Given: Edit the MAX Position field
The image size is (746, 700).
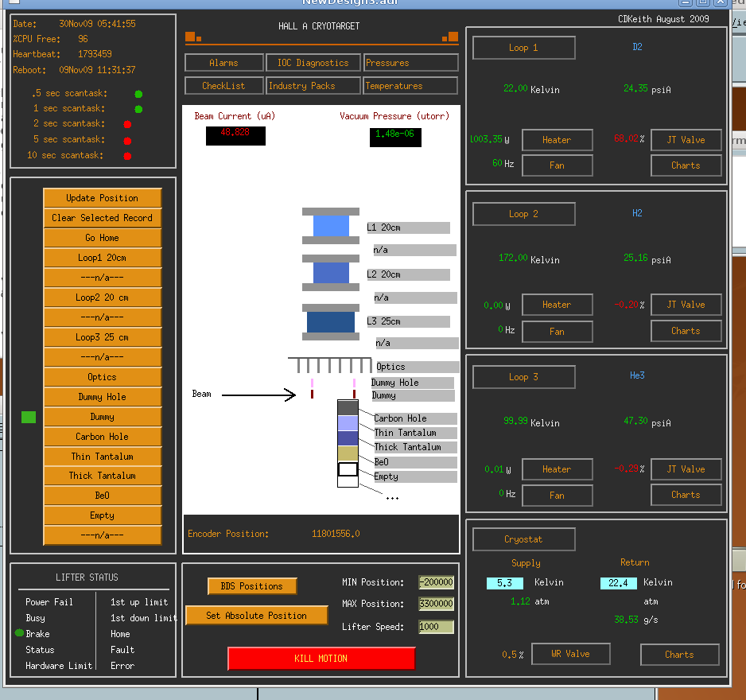Looking at the screenshot, I should [437, 604].
